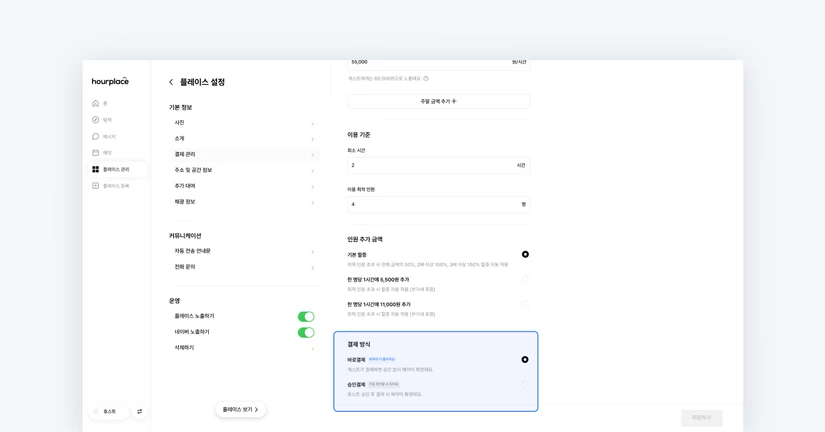Click the 최소 시간 field showing 2
Image resolution: width=825 pixels, height=432 pixels.
(439, 165)
